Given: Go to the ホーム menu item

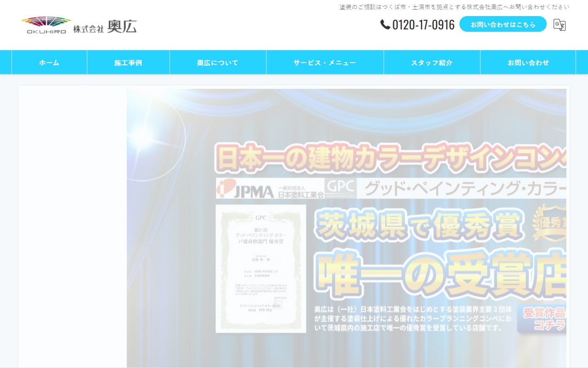Looking at the screenshot, I should [x=49, y=63].
